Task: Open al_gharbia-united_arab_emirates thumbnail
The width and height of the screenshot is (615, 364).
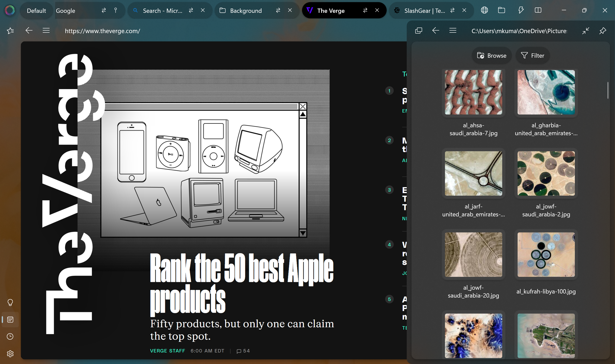Action: click(546, 92)
